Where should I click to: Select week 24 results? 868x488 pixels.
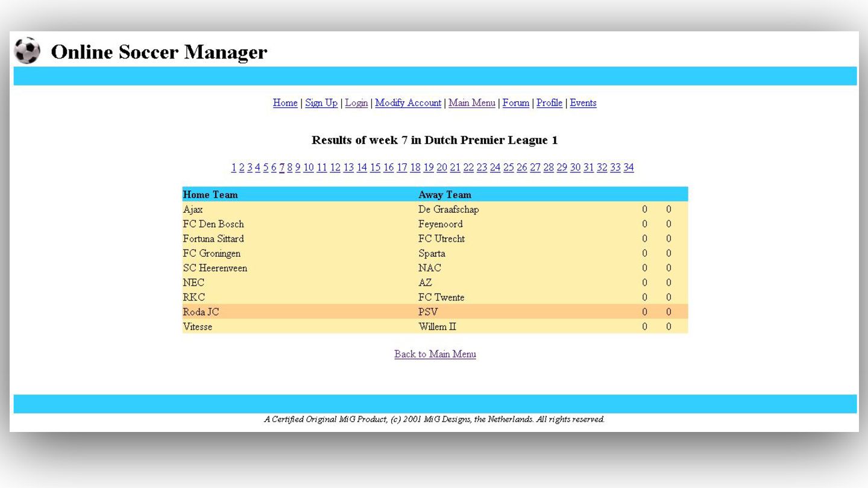tap(495, 167)
